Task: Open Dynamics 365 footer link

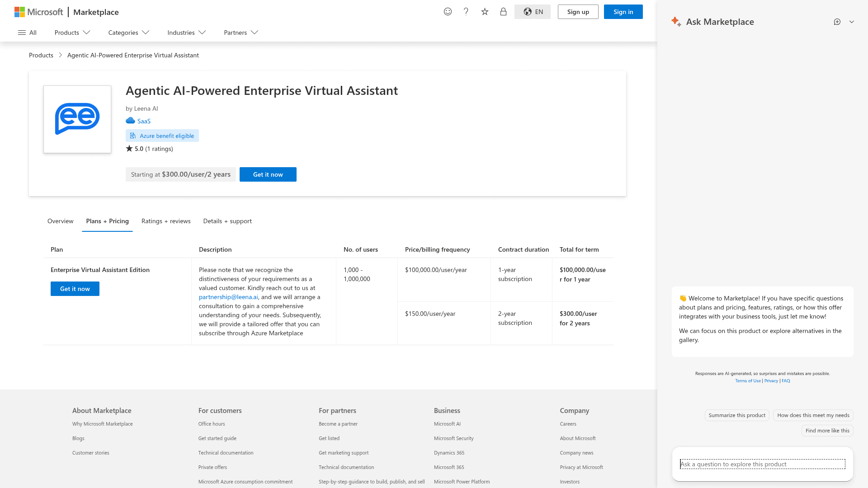Action: tap(449, 453)
